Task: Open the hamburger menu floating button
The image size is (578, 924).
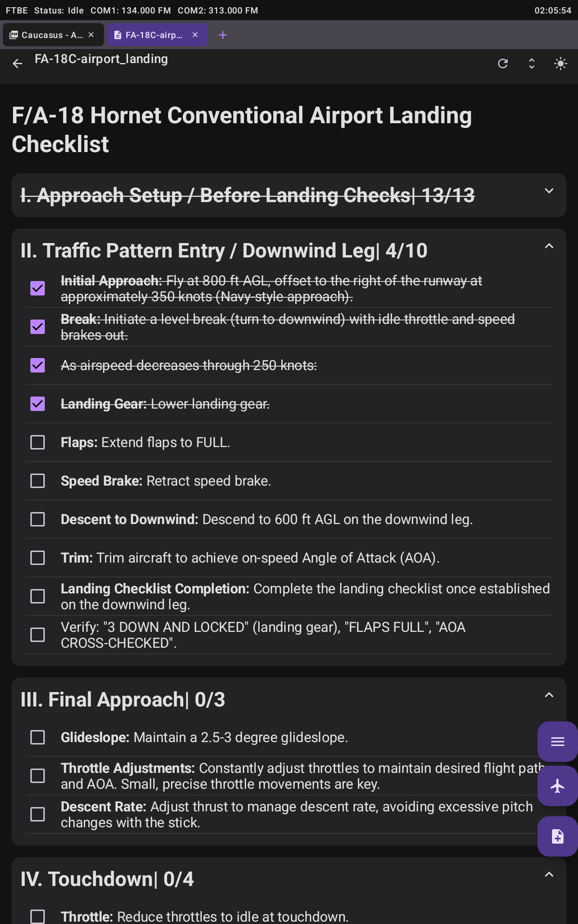Action: pos(557,742)
